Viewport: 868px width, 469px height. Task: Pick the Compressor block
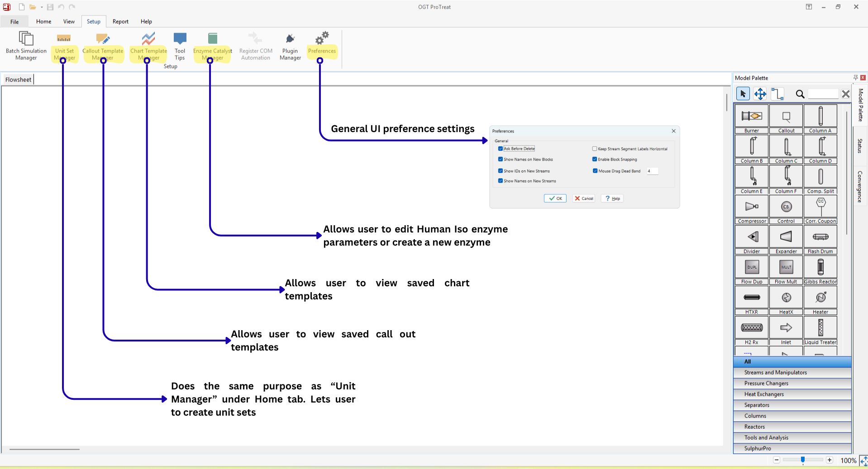click(x=752, y=209)
